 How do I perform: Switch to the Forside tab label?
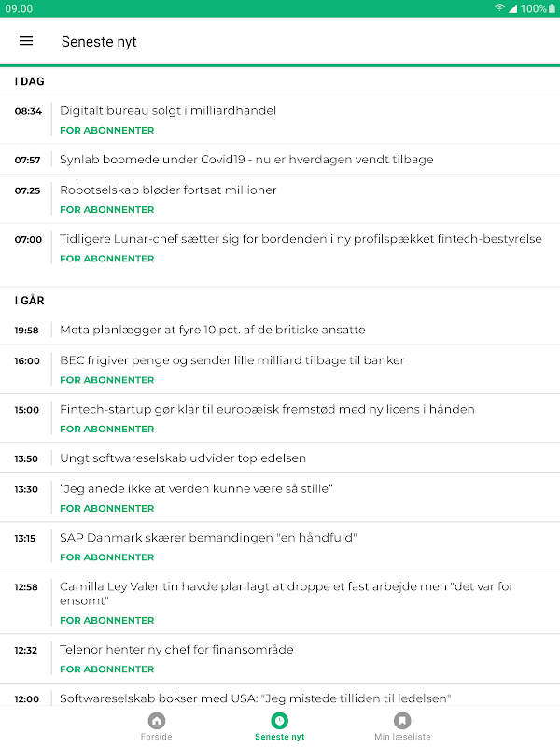tap(156, 737)
